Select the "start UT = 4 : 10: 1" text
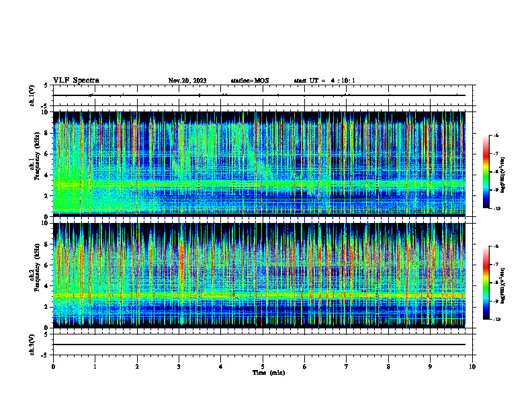The image size is (532, 411). pos(324,81)
